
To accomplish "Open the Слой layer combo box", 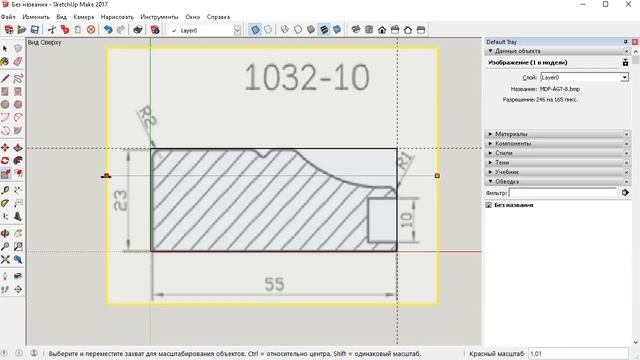I will [x=584, y=77].
